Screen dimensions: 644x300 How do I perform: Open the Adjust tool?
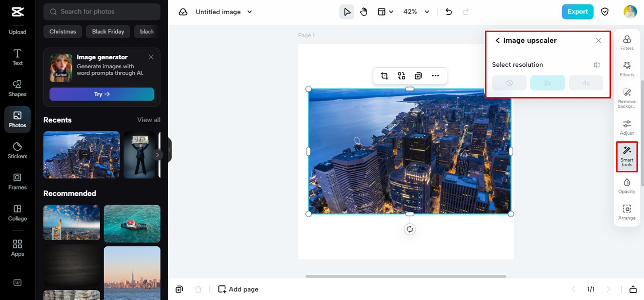(627, 127)
